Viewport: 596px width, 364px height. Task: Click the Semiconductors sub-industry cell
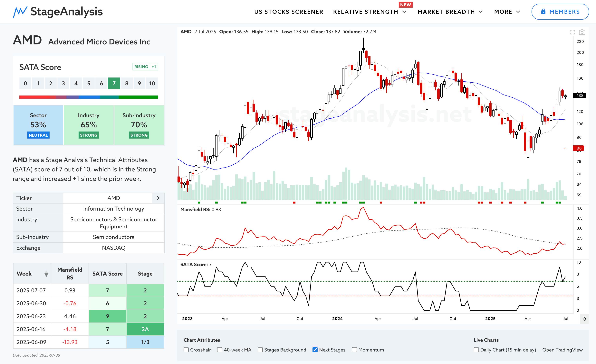(x=114, y=237)
